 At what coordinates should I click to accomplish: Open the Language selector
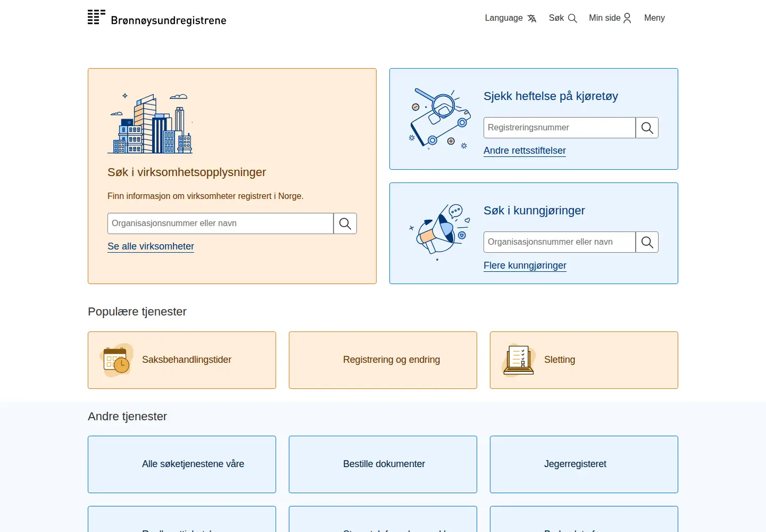click(511, 18)
